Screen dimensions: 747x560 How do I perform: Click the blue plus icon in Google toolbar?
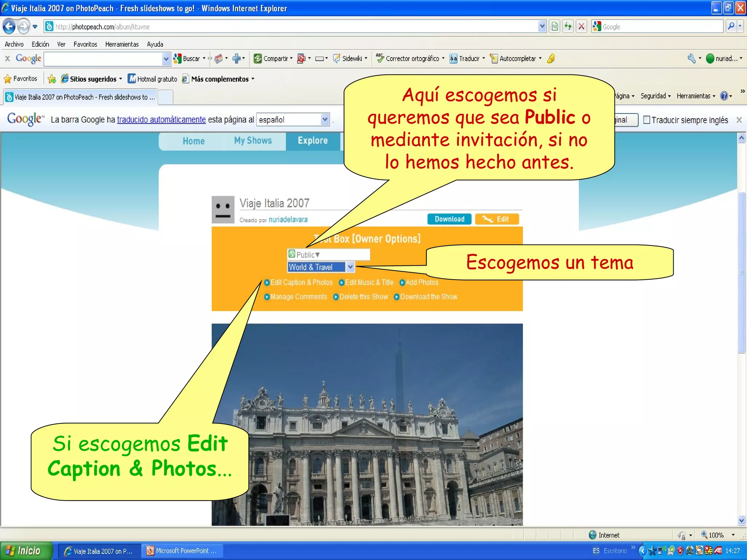click(236, 59)
